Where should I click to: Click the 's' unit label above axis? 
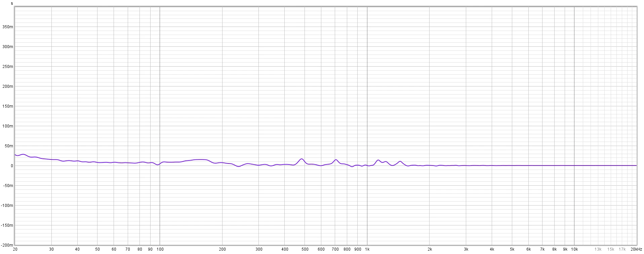coord(12,3)
